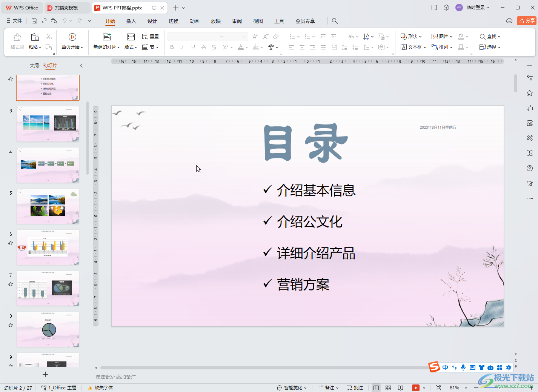Click the print preview icon in quick toolbar
The width and height of the screenshot is (538, 392).
tap(54, 21)
